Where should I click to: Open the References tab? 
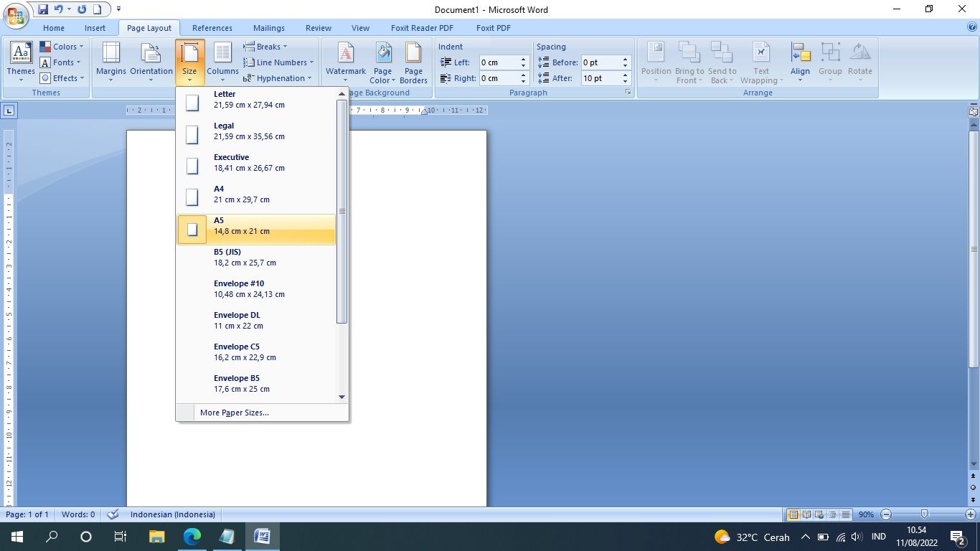212,28
